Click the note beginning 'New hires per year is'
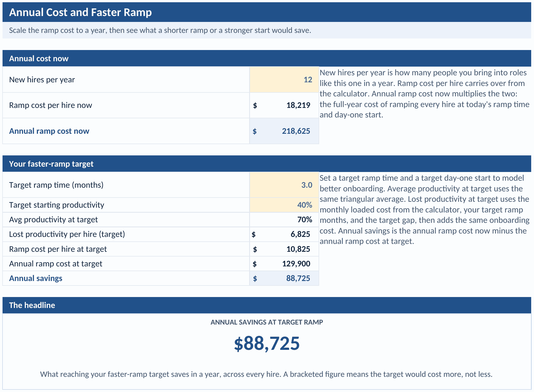The width and height of the screenshot is (534, 392). click(425, 94)
